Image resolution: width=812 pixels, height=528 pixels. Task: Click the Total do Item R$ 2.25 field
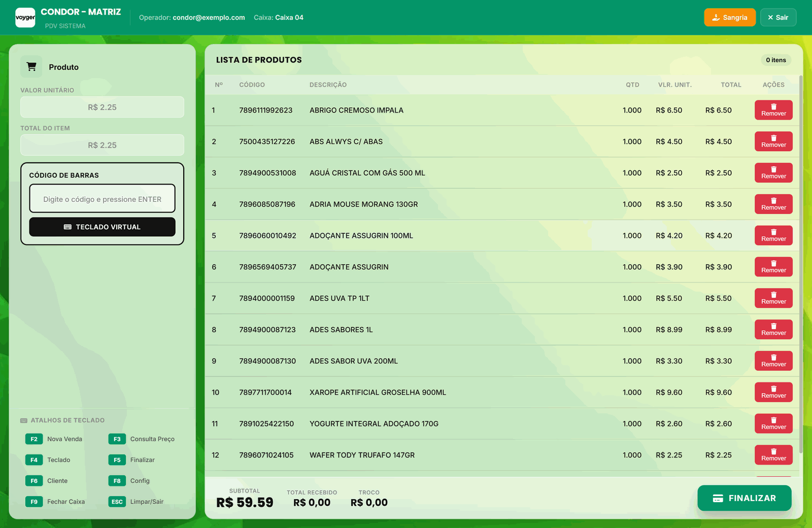(x=102, y=145)
